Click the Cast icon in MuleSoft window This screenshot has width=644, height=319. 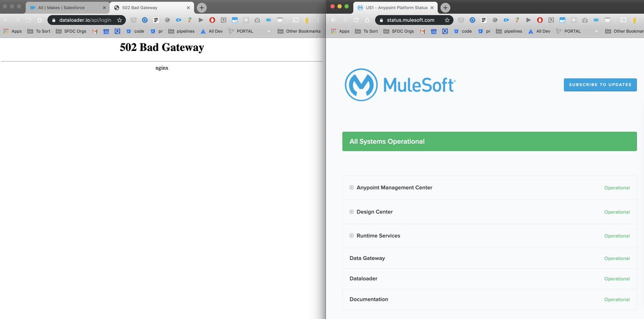(623, 20)
